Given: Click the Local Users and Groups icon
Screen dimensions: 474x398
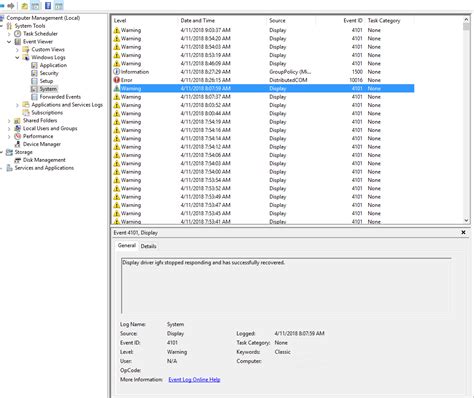Looking at the screenshot, I should pyautogui.click(x=18, y=128).
